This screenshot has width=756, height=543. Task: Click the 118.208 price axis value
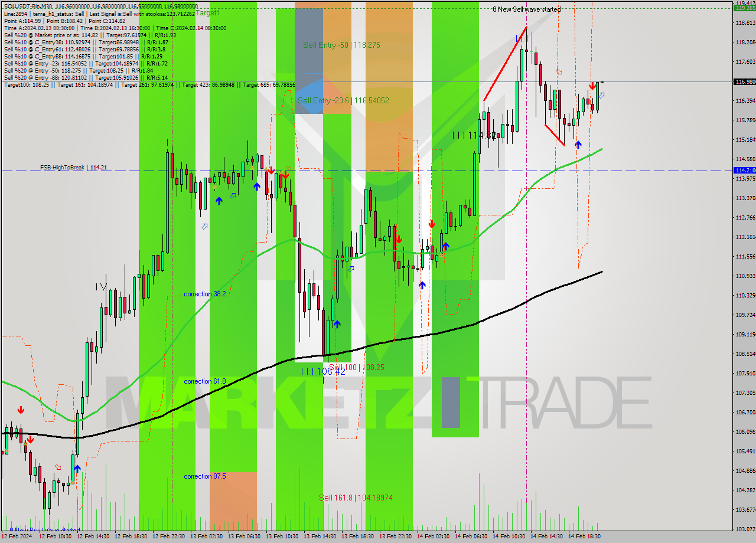tap(745, 42)
